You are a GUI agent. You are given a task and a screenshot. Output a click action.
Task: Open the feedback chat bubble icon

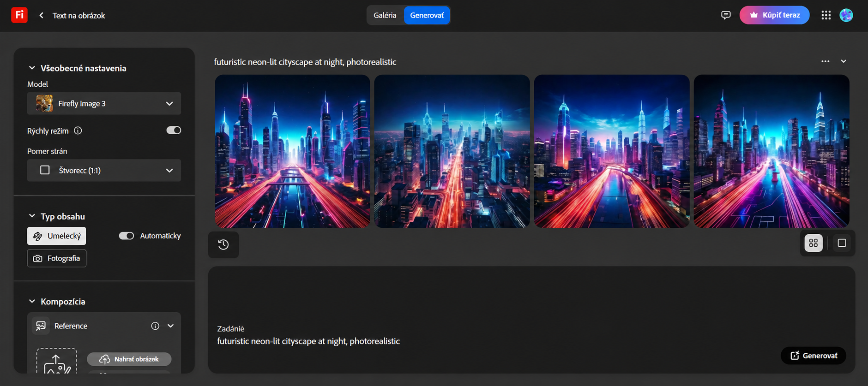point(726,15)
